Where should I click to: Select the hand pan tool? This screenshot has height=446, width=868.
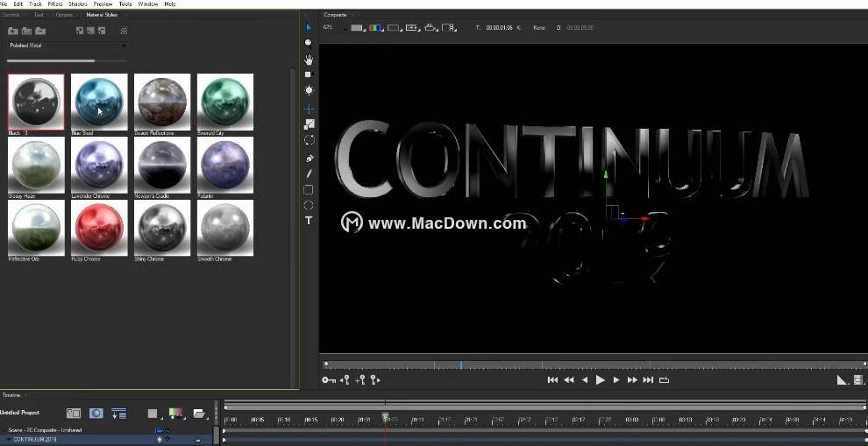(309, 60)
